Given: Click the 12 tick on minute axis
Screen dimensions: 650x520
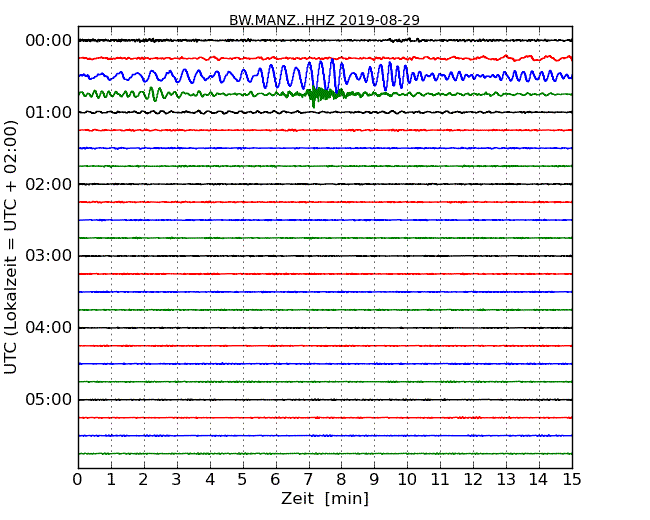Looking at the screenshot, I should pyautogui.click(x=473, y=480).
